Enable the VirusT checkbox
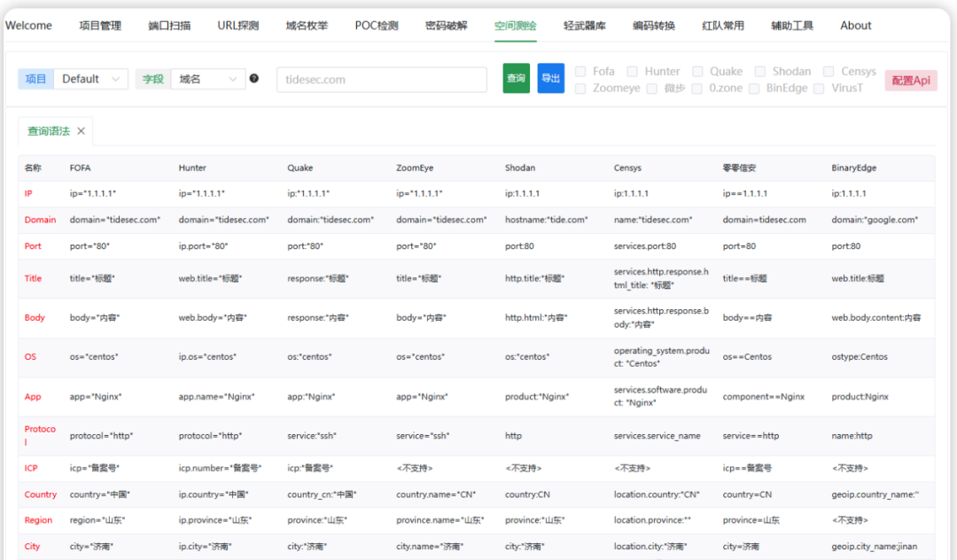This screenshot has width=957, height=560. point(819,89)
